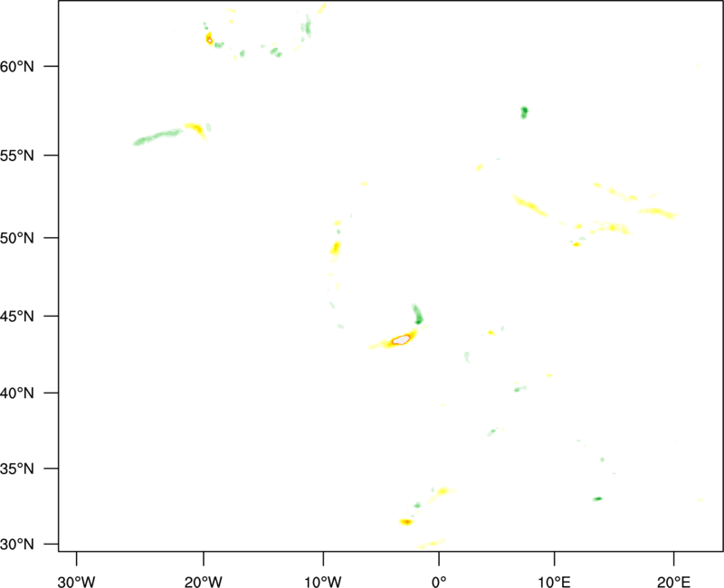Click the dark green patch near 57°N 7°E
Viewport: 724px width, 588px height.
click(x=524, y=111)
